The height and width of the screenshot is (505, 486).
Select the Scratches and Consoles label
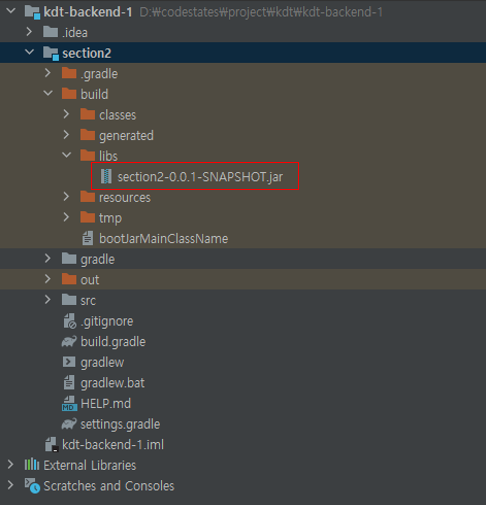109,486
